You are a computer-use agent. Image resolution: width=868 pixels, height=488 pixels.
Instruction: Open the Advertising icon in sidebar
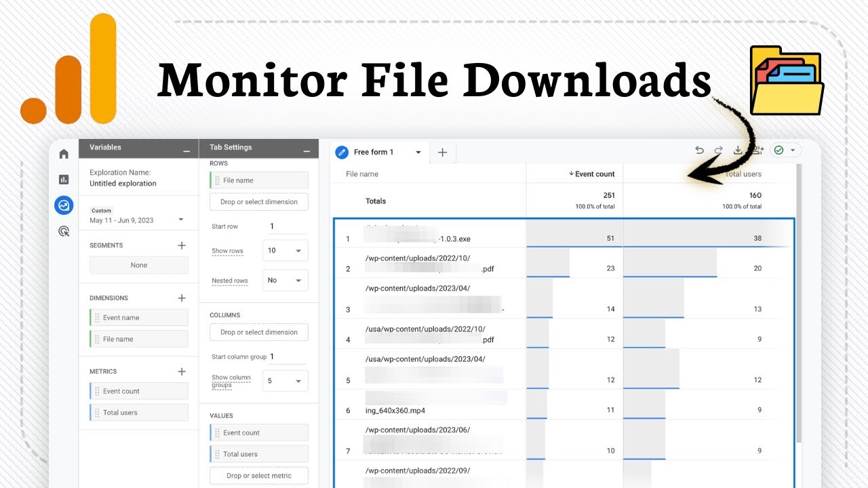[64, 231]
